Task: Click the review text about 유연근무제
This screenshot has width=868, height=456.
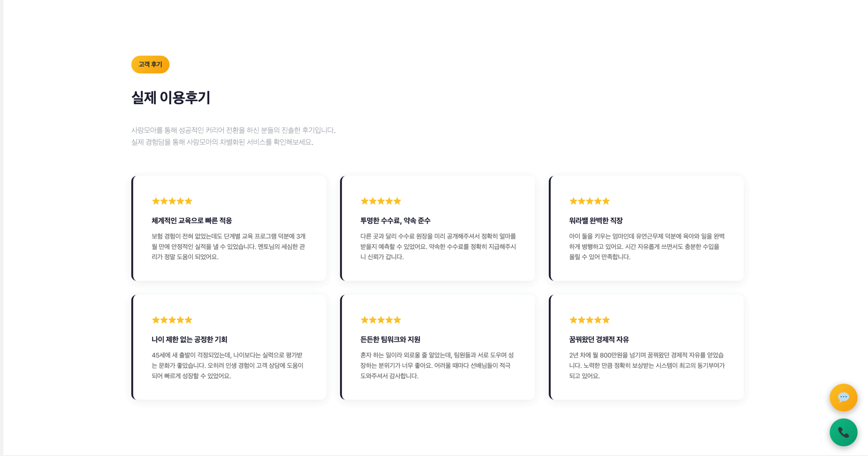Action: [x=647, y=247]
